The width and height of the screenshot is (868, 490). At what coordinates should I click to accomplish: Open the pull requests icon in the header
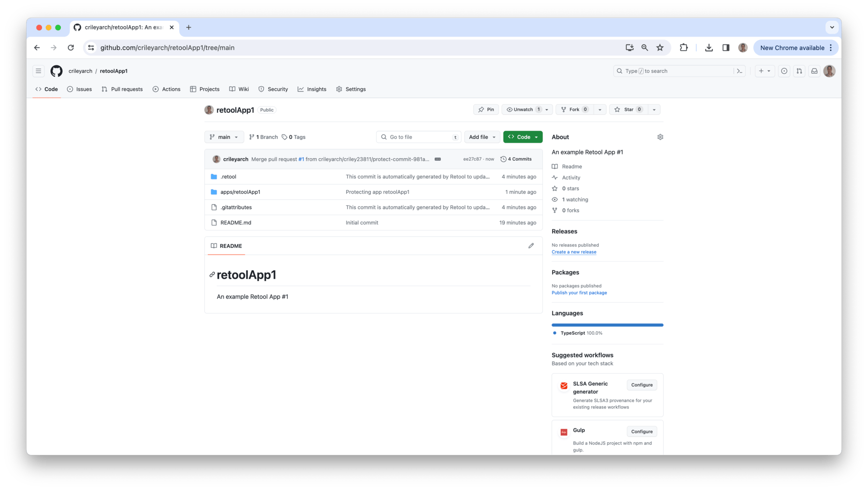pyautogui.click(x=799, y=71)
